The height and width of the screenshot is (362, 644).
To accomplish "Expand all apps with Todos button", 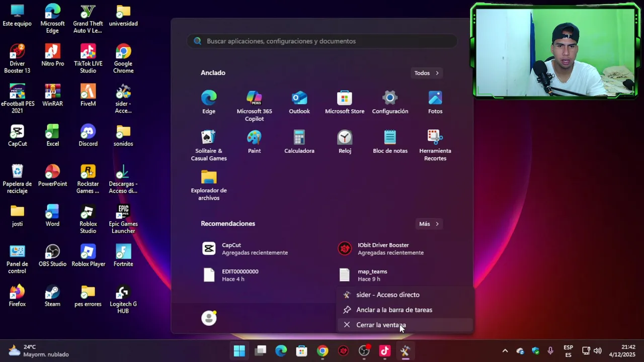I will (x=427, y=73).
